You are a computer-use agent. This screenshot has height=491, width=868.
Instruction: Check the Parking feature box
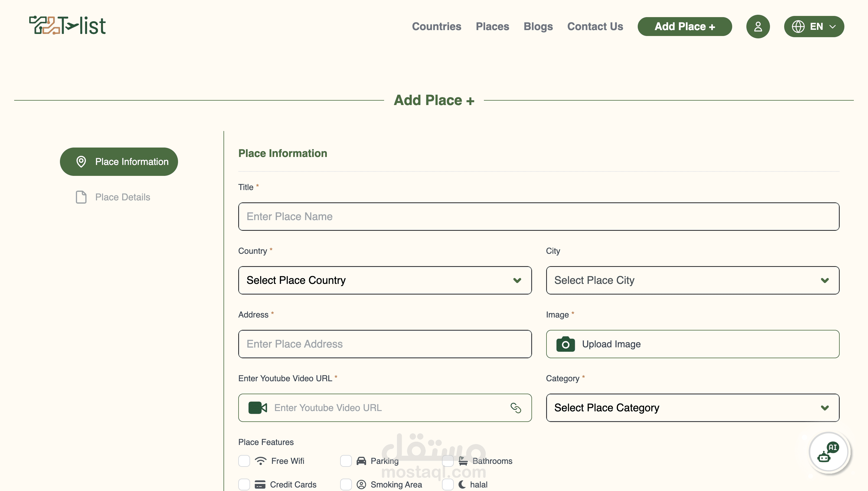tap(346, 461)
